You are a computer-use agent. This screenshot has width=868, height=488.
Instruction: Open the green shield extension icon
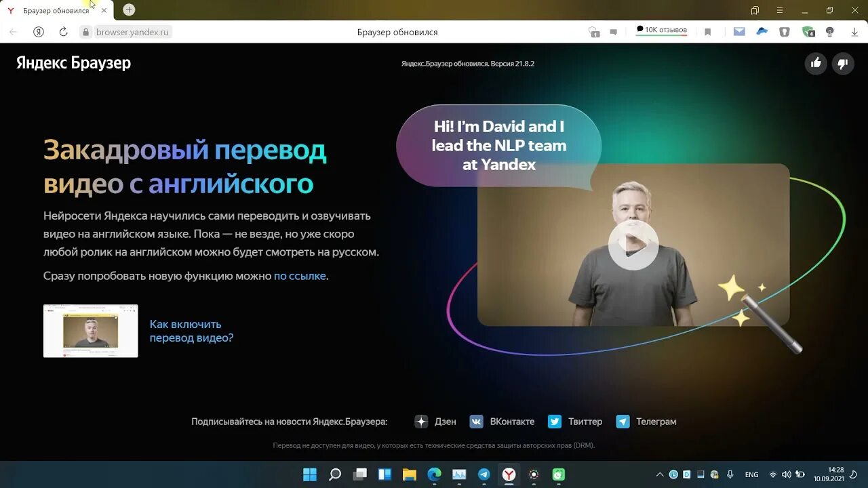point(808,32)
